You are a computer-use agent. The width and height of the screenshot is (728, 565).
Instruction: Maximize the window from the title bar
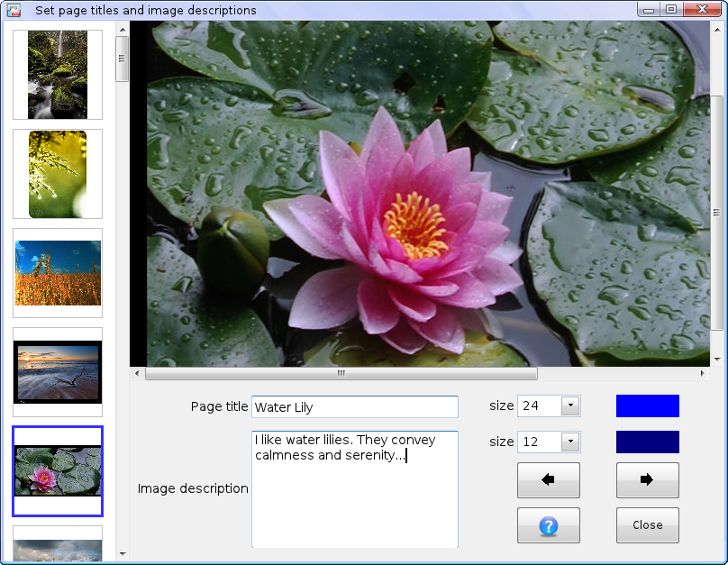point(671,9)
